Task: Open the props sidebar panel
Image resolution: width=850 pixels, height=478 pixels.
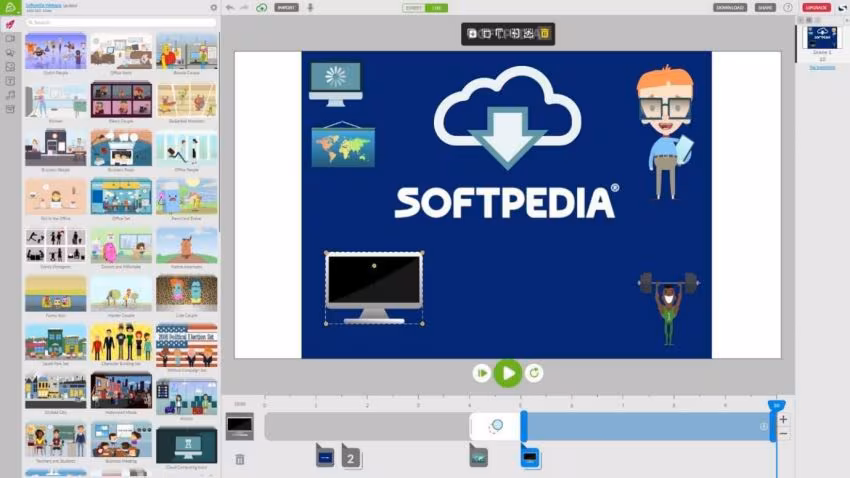Action: tap(10, 67)
